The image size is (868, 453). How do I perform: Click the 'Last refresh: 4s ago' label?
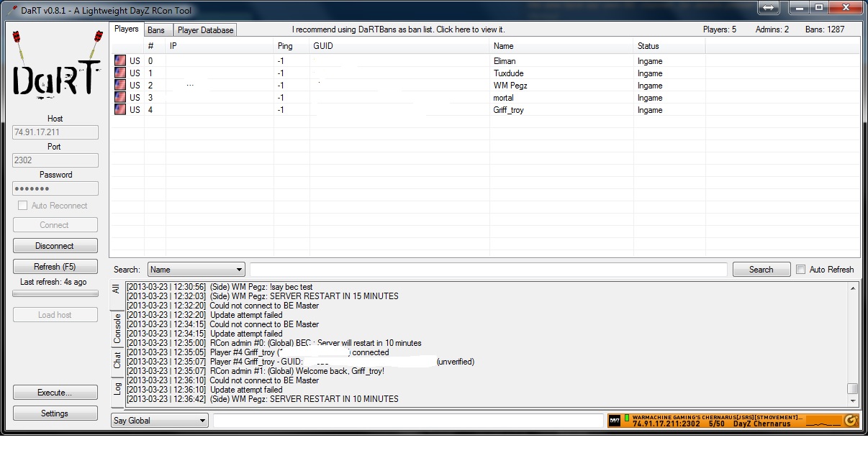click(53, 282)
